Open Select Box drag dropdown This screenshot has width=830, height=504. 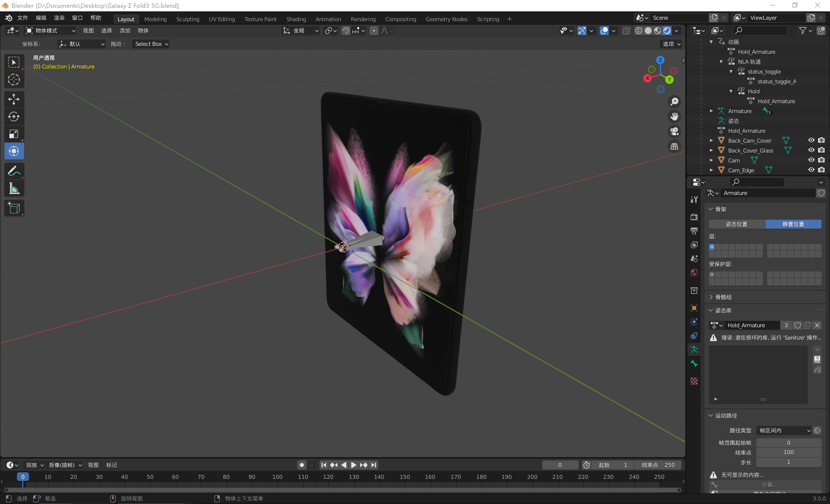coord(151,44)
